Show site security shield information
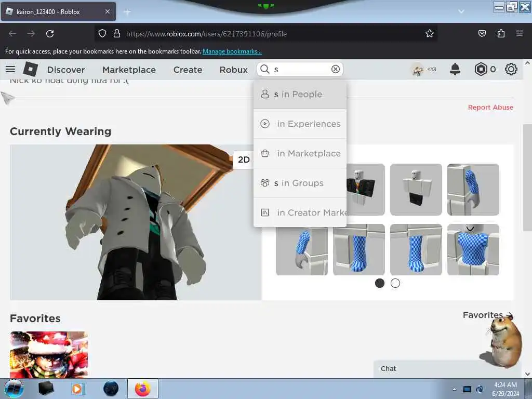The width and height of the screenshot is (532, 399). 102,34
